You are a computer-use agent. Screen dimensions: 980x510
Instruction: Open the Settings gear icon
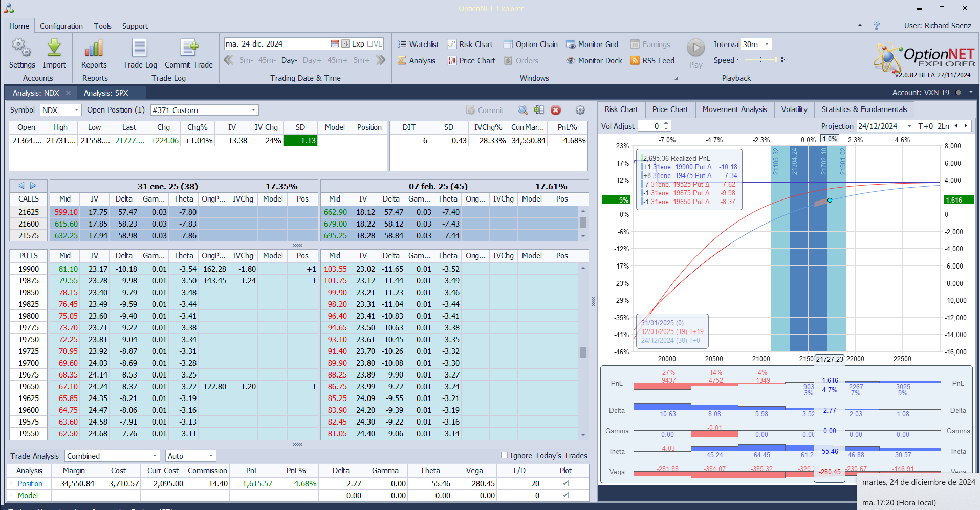21,48
